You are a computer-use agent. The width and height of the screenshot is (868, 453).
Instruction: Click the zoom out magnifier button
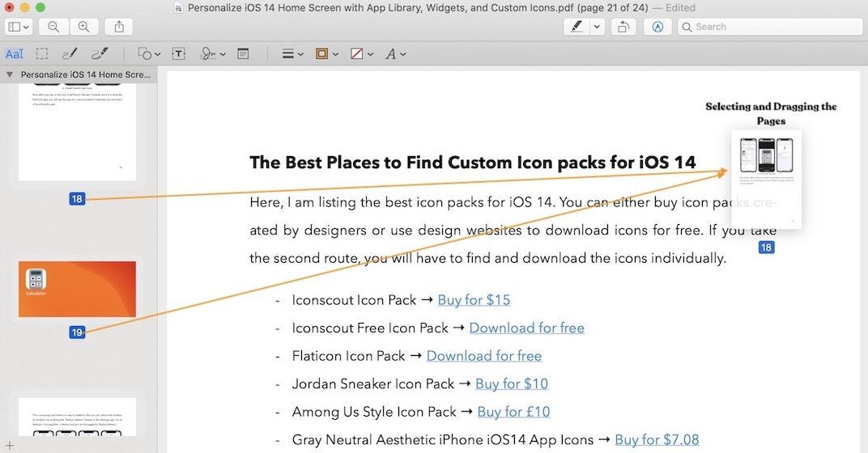pos(53,27)
